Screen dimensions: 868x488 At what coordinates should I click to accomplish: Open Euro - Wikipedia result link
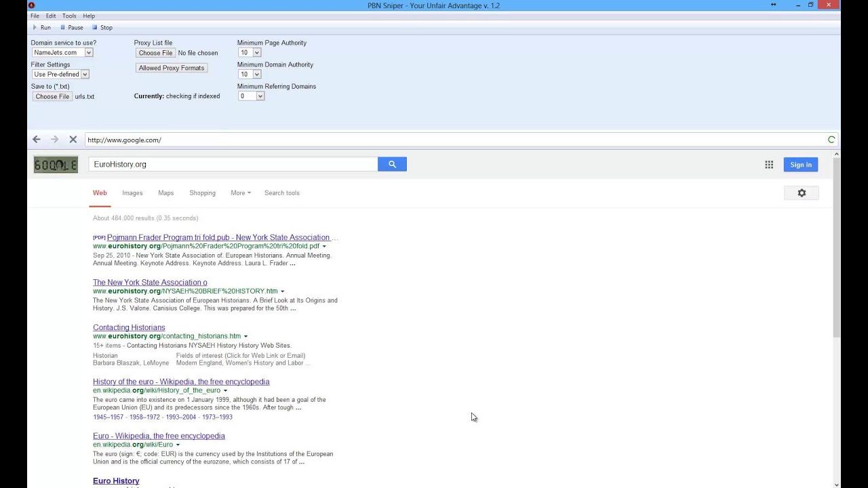click(x=159, y=436)
